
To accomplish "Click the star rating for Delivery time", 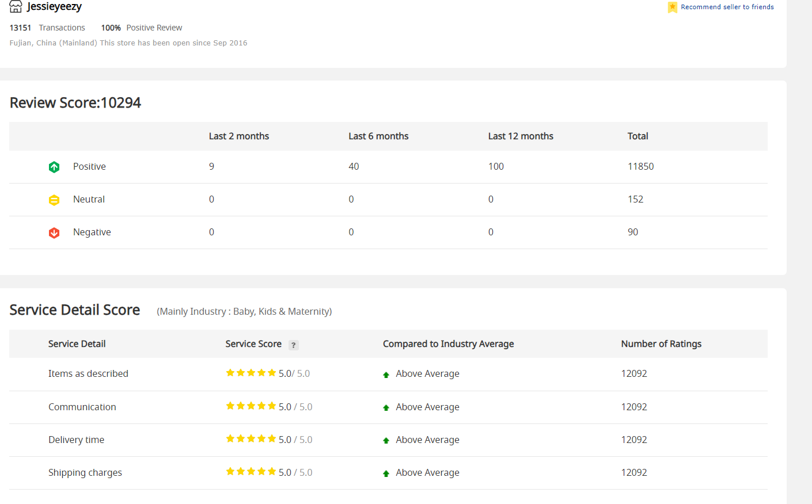I will [251, 438].
